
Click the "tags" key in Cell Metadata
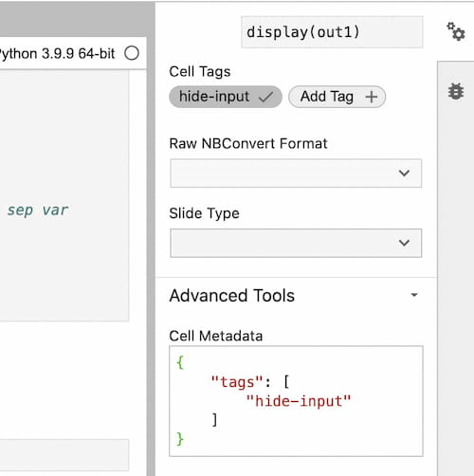(237, 382)
